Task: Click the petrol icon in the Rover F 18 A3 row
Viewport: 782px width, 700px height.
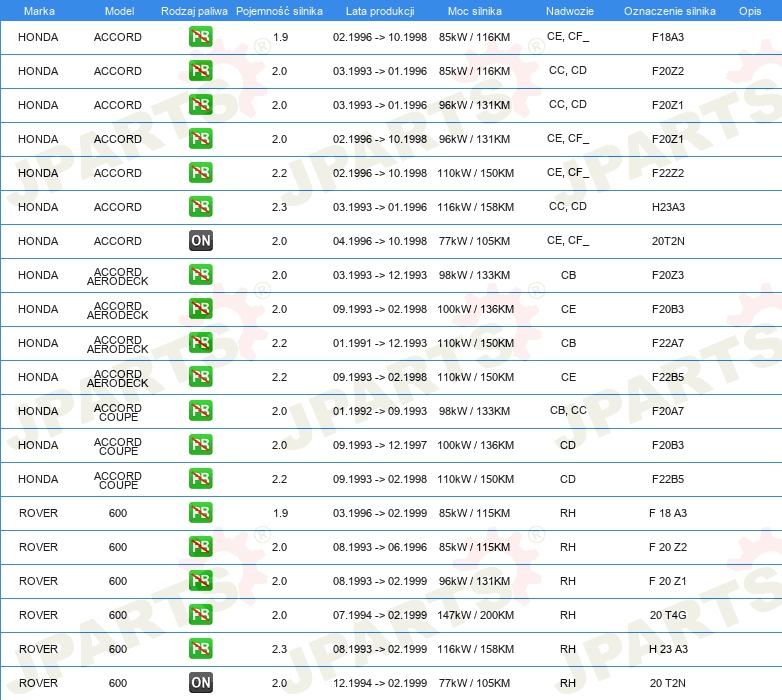Action: point(200,513)
